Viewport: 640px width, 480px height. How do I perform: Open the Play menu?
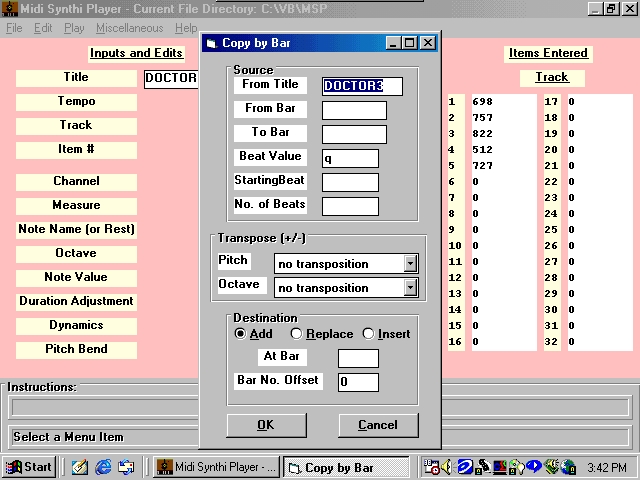coord(74,28)
